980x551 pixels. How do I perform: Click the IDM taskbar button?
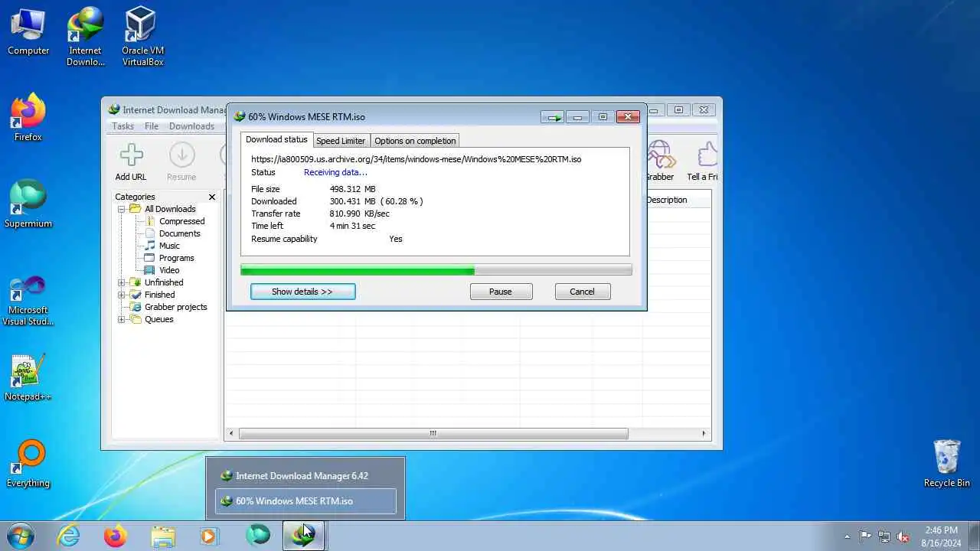click(x=303, y=536)
